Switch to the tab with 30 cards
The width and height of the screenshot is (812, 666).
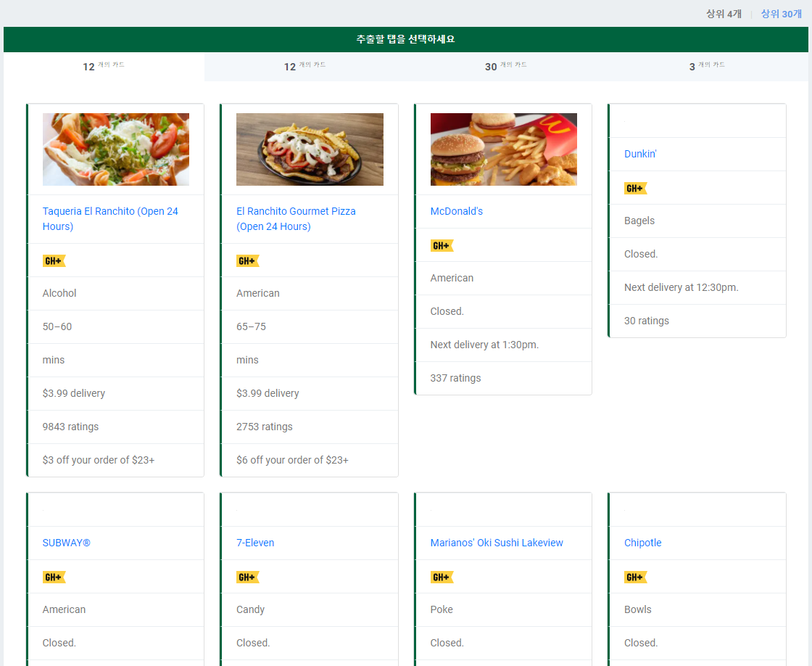[505, 66]
